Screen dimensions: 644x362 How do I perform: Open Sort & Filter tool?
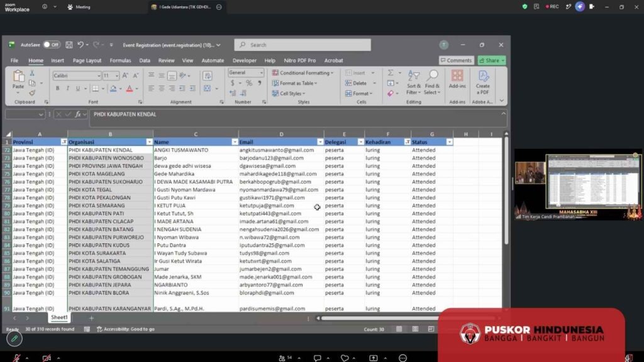pos(414,82)
